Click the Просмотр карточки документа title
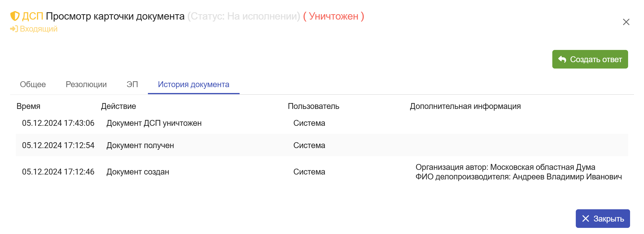The image size is (644, 234). 115,16
